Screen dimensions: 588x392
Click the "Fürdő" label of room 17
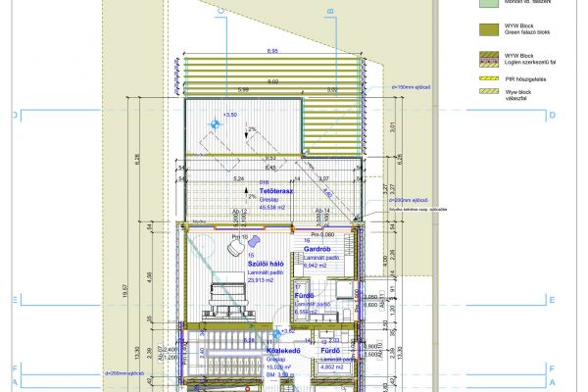pos(304,296)
